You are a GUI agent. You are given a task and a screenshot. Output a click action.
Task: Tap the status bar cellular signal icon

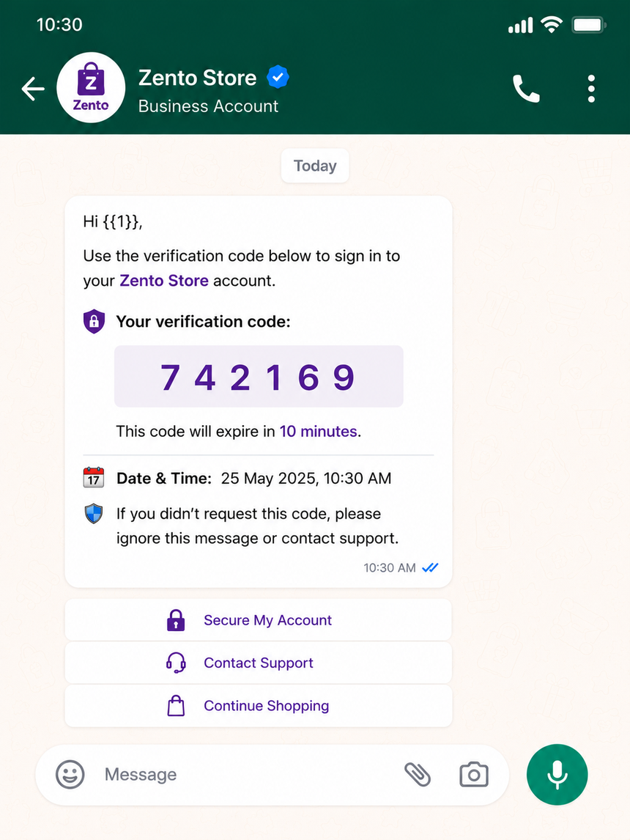click(x=520, y=25)
